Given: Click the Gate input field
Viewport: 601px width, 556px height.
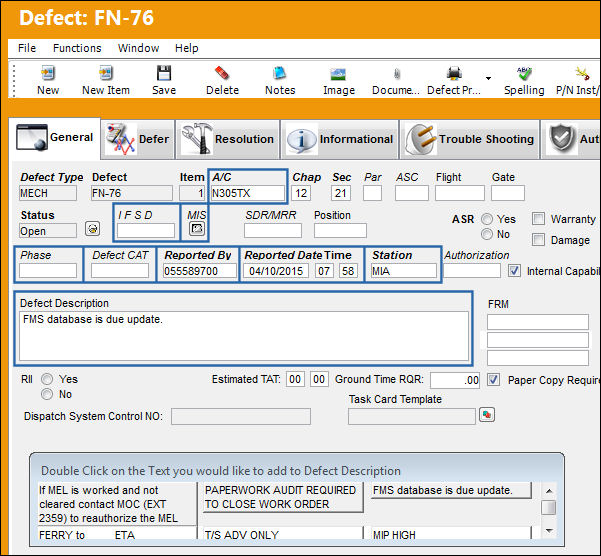Looking at the screenshot, I should pyautogui.click(x=508, y=193).
